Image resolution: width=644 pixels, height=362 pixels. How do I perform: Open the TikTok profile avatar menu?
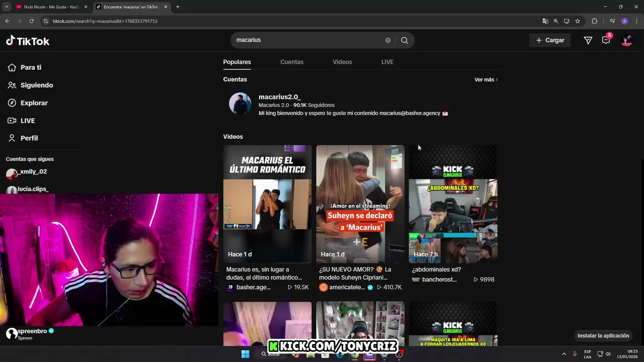click(626, 40)
